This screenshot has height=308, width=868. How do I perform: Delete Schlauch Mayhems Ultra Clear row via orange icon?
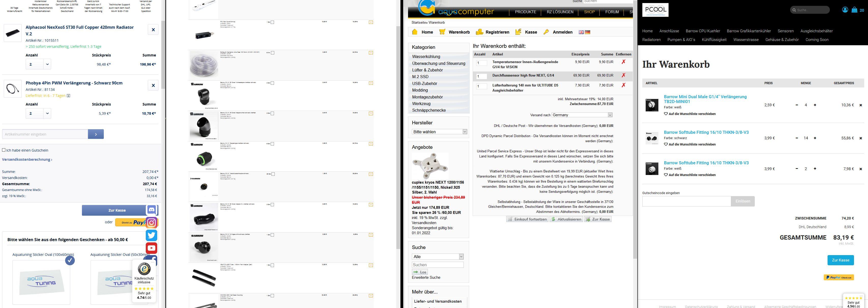point(371,53)
